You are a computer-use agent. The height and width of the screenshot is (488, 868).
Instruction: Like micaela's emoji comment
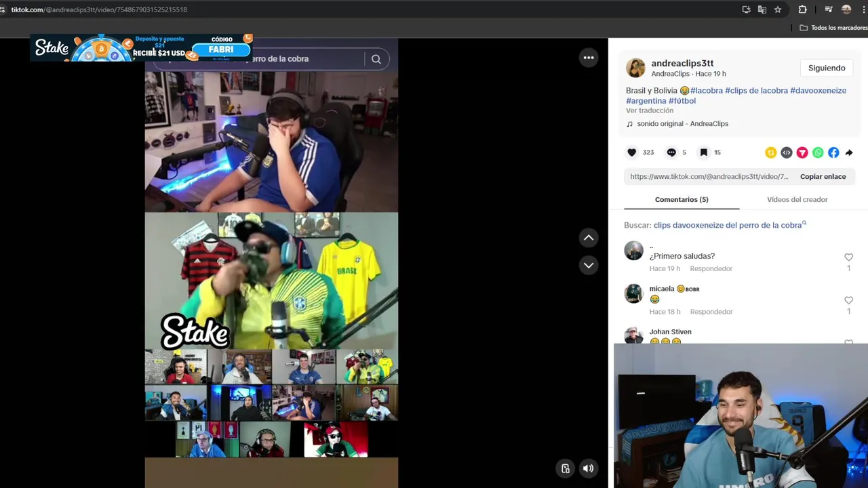(848, 300)
